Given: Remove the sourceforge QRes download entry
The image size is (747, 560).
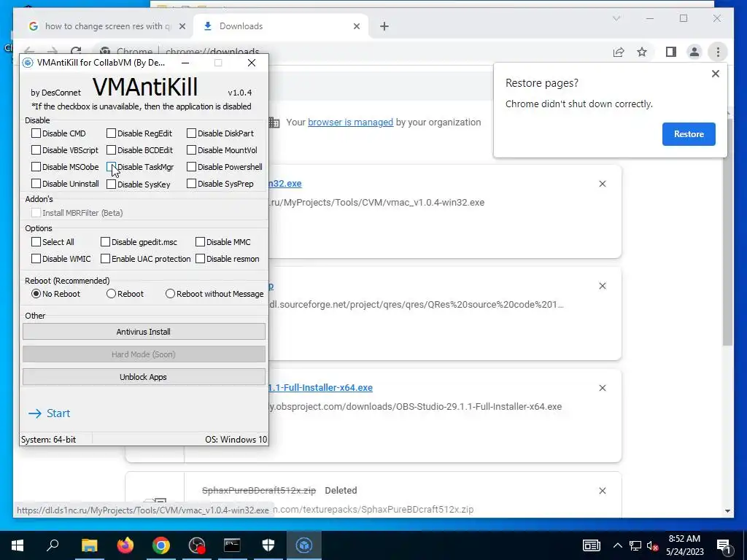Looking at the screenshot, I should coord(602,286).
